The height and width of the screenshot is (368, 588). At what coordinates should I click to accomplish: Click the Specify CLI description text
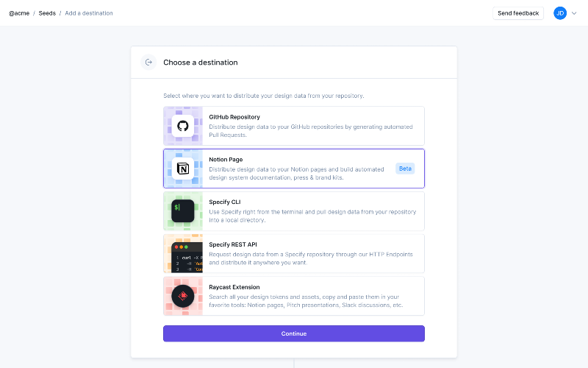tap(312, 216)
